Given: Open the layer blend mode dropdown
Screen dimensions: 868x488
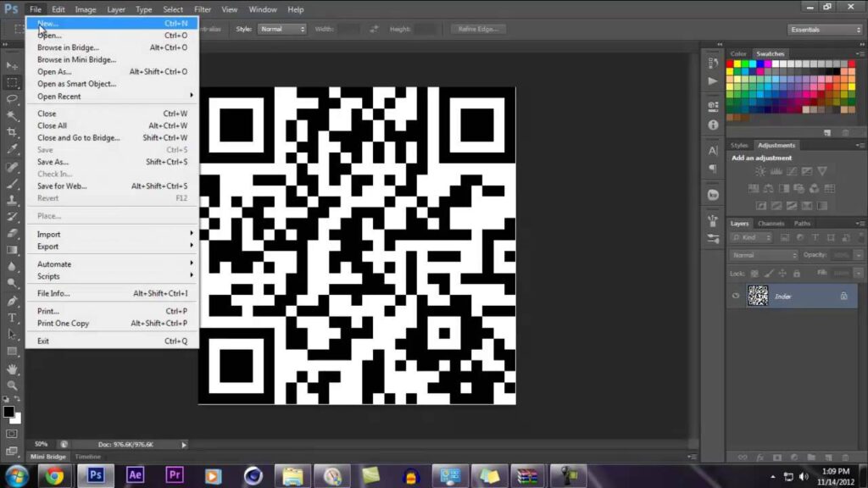Looking at the screenshot, I should 764,255.
